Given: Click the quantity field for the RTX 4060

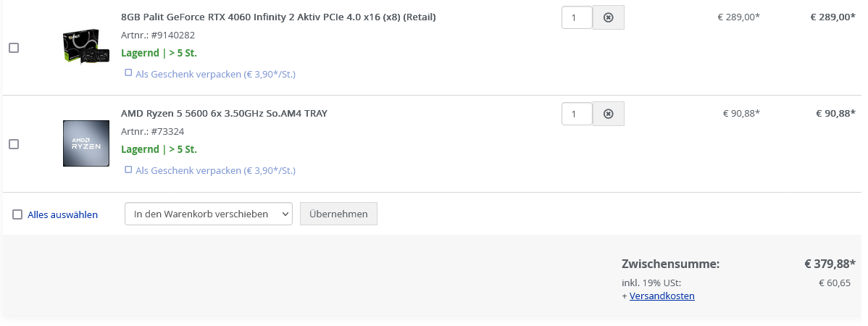Looking at the screenshot, I should coord(577,17).
